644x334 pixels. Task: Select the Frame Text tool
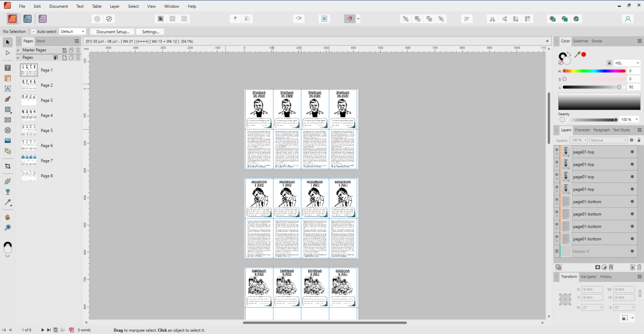pyautogui.click(x=7, y=68)
